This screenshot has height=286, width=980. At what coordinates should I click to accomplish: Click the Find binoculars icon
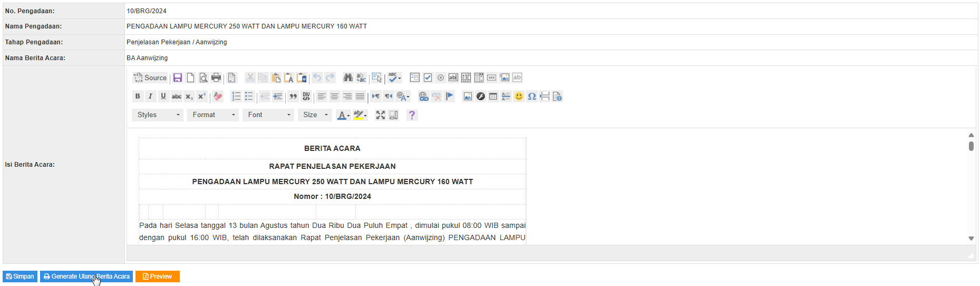point(348,78)
